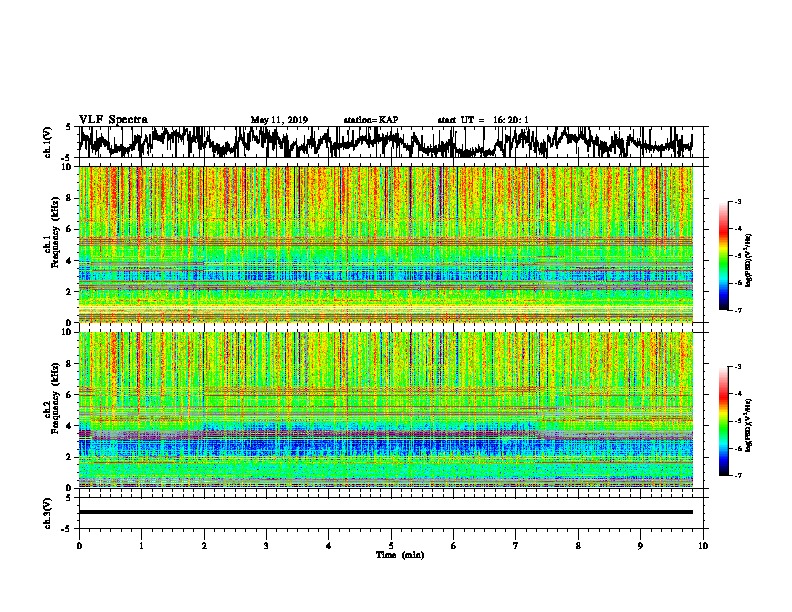This screenshot has height=612, width=792.
Task: Click the "4" kHz tick on ch.2 frequency axis
Action: (71, 426)
